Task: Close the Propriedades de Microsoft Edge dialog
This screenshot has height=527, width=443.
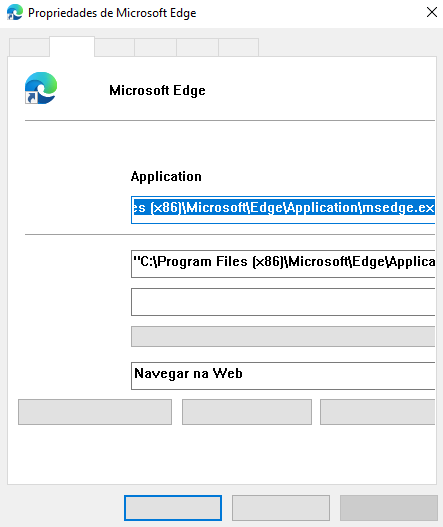Action: (x=432, y=12)
